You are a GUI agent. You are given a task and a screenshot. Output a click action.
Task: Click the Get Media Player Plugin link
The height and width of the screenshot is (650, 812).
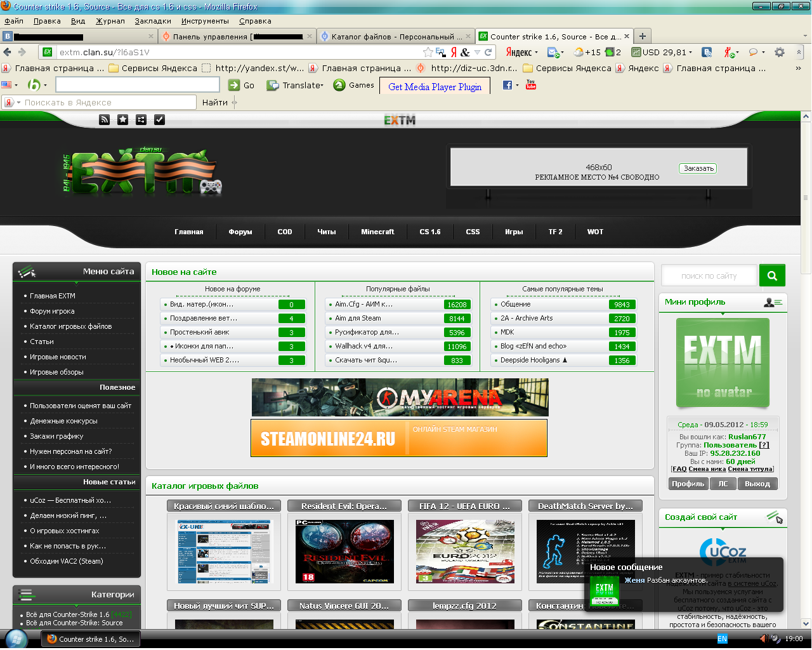click(x=435, y=86)
